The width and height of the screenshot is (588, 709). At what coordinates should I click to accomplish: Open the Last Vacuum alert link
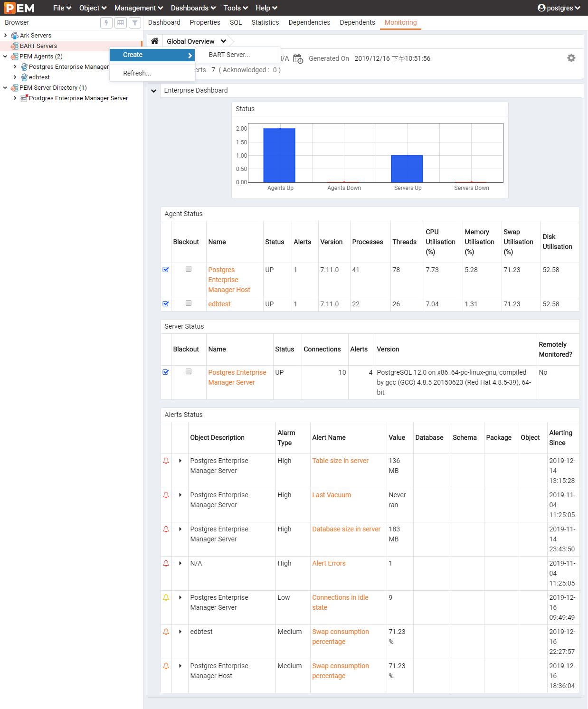pos(332,495)
